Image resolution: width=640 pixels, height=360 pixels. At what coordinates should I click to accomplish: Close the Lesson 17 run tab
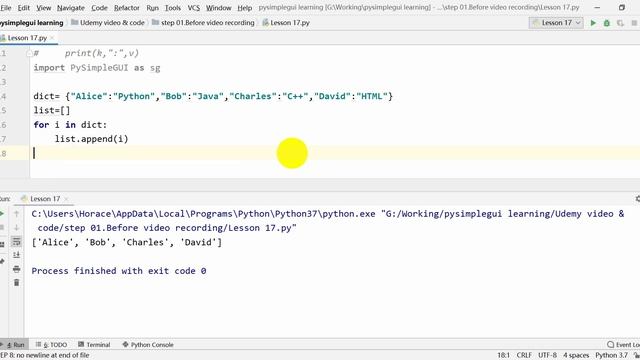[66, 199]
